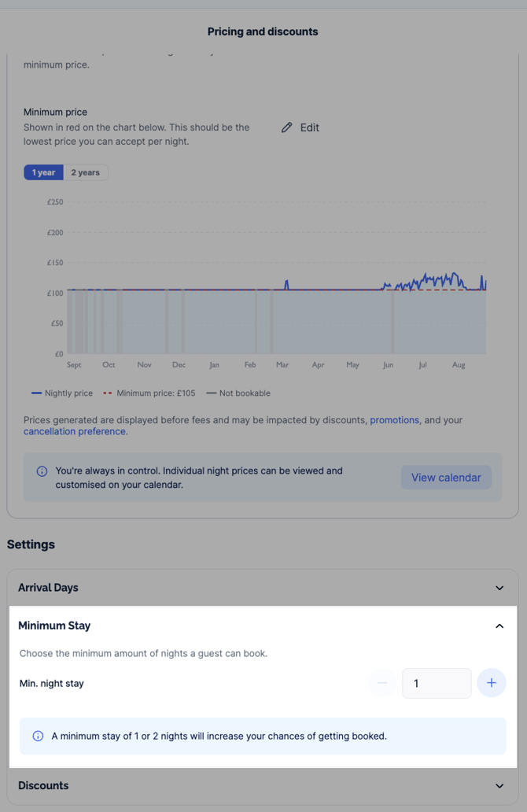
Task: Increase minimum night stay with plus icon
Action: click(492, 683)
